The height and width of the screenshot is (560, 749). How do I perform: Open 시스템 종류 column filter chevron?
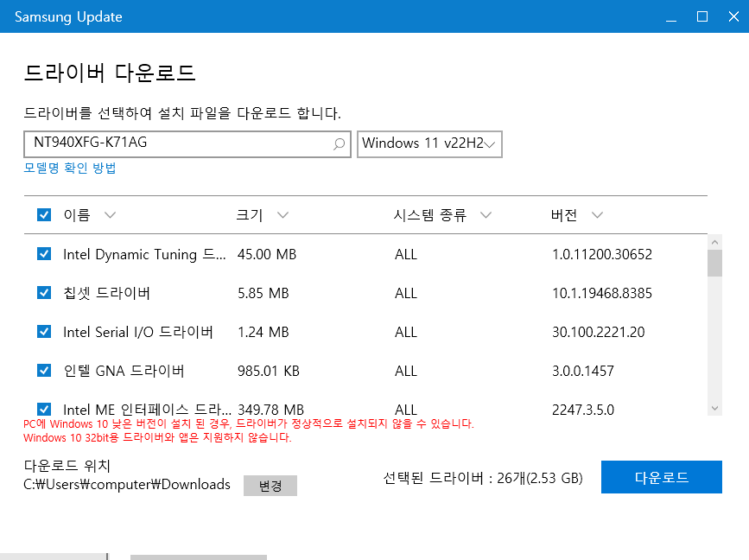pyautogui.click(x=486, y=215)
